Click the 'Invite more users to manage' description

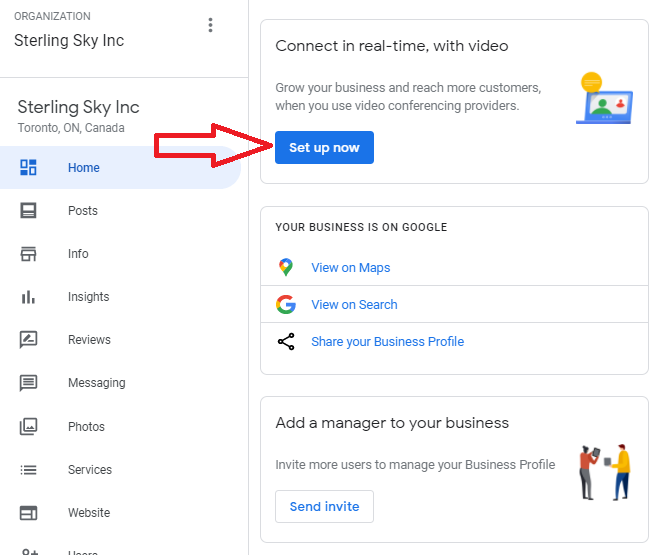click(x=415, y=465)
